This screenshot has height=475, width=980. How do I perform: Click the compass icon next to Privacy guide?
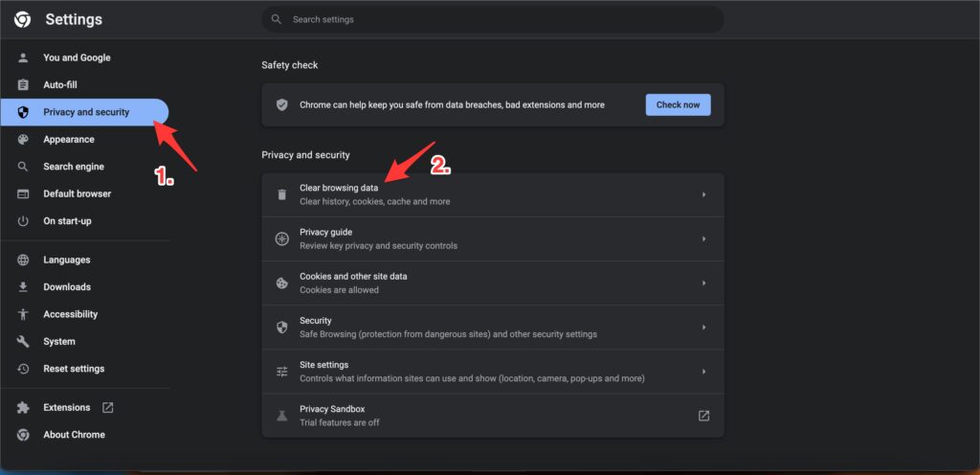[281, 238]
